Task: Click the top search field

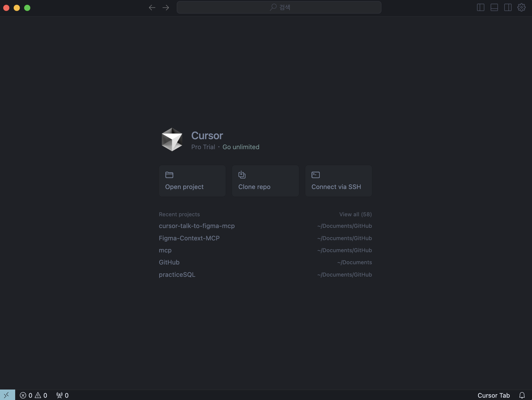Action: (279, 7)
